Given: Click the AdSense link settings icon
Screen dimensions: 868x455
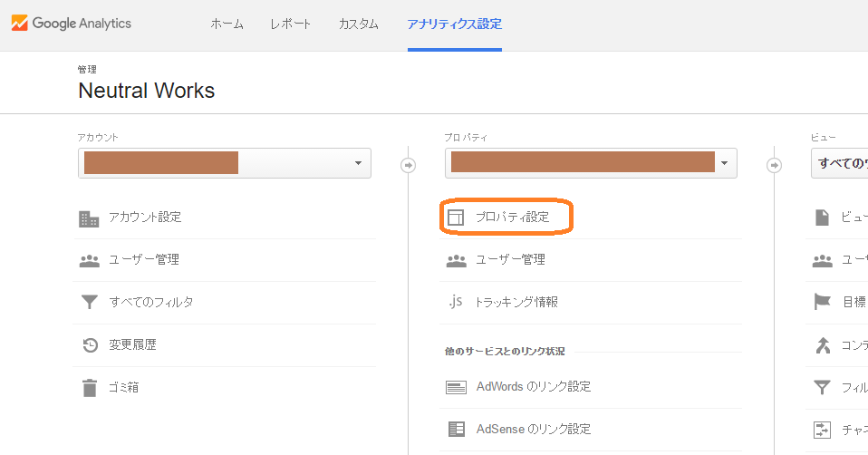Looking at the screenshot, I should 456,429.
